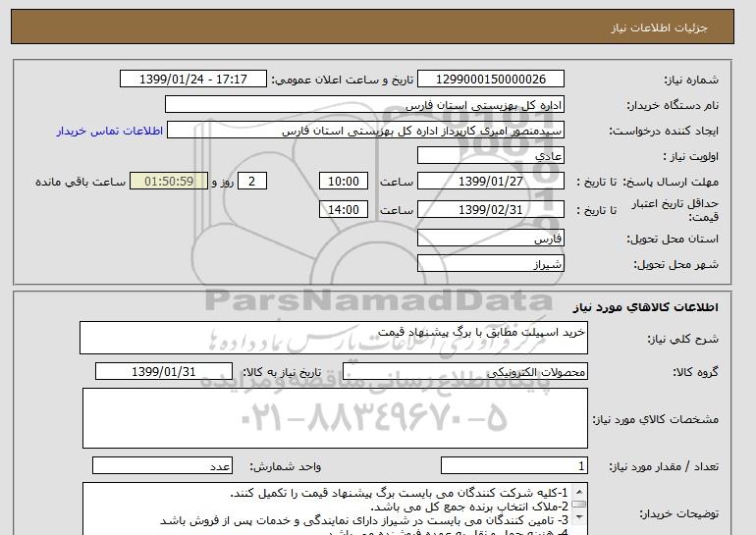This screenshot has width=756, height=535.
Task: Click buyer note line 2 ملاک انتخاب برنده
Action: point(469,507)
